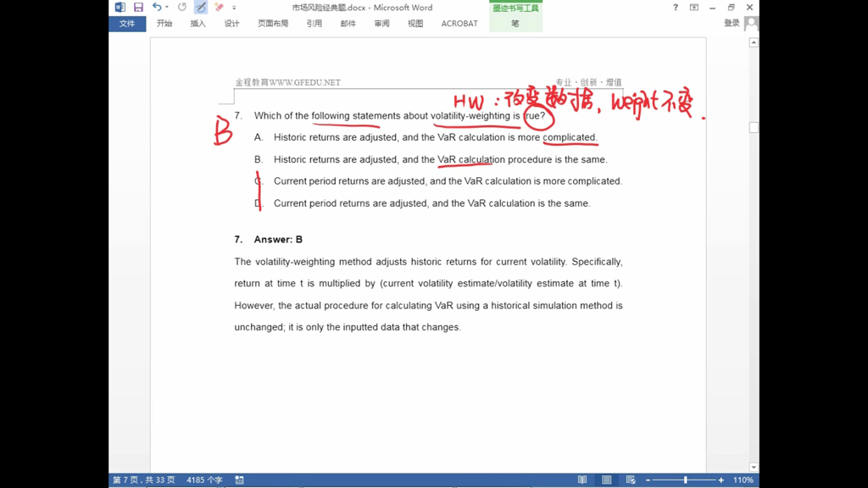868x488 pixels.
Task: Toggle the ink pen tool in quick access
Action: pyautogui.click(x=201, y=7)
